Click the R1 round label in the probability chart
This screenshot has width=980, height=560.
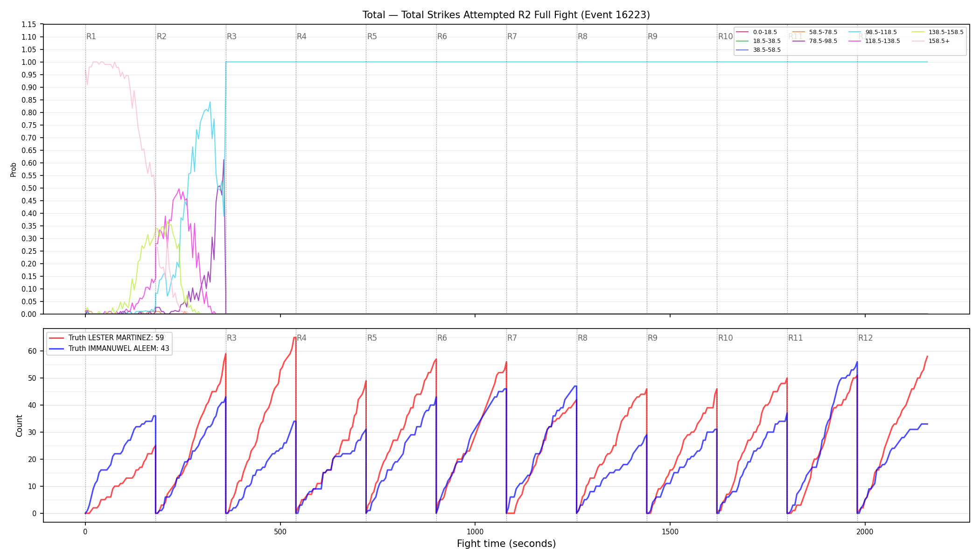click(91, 36)
